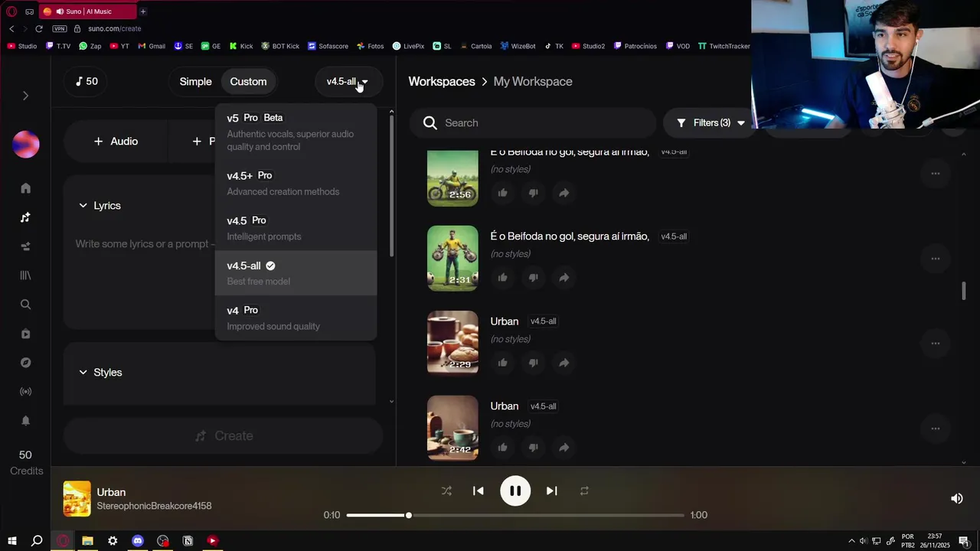The width and height of the screenshot is (980, 551).
Task: Open the Urban now-playing cover art
Action: 77,499
